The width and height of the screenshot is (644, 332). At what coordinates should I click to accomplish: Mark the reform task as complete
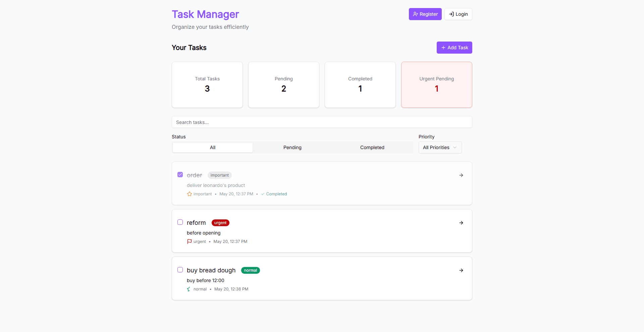(x=180, y=222)
